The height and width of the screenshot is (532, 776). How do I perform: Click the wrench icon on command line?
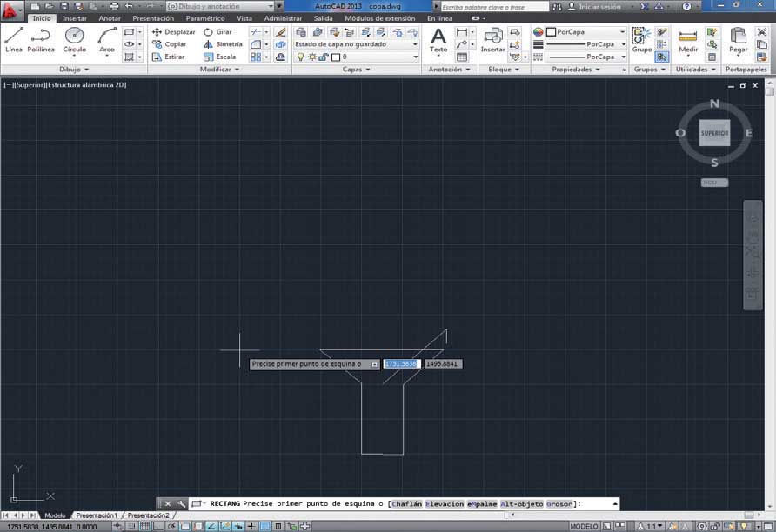point(181,504)
